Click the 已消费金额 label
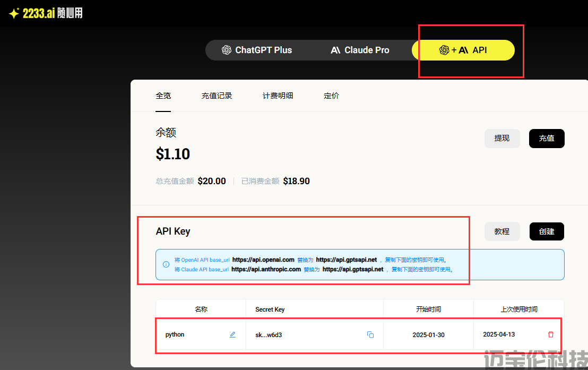 pyautogui.click(x=260, y=181)
